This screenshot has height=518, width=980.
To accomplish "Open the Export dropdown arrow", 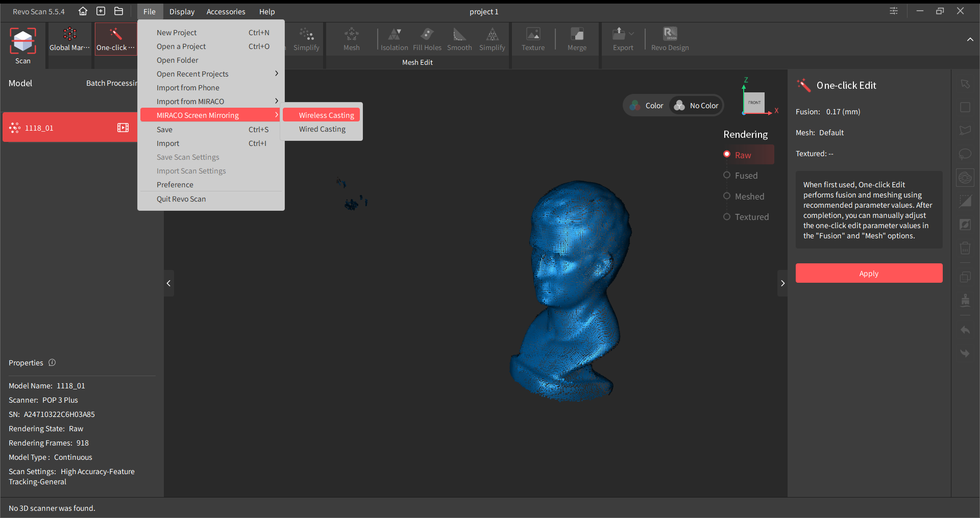I will (631, 34).
